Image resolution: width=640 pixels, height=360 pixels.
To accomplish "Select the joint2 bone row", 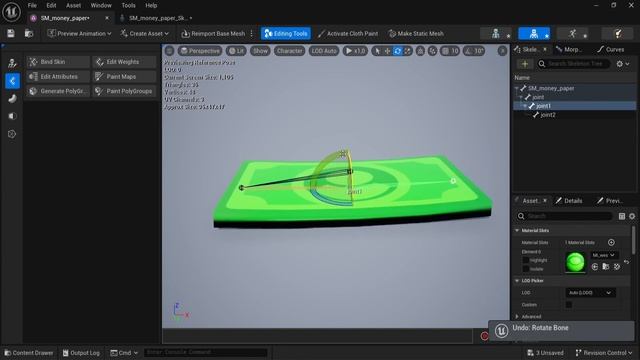I will click(x=574, y=115).
